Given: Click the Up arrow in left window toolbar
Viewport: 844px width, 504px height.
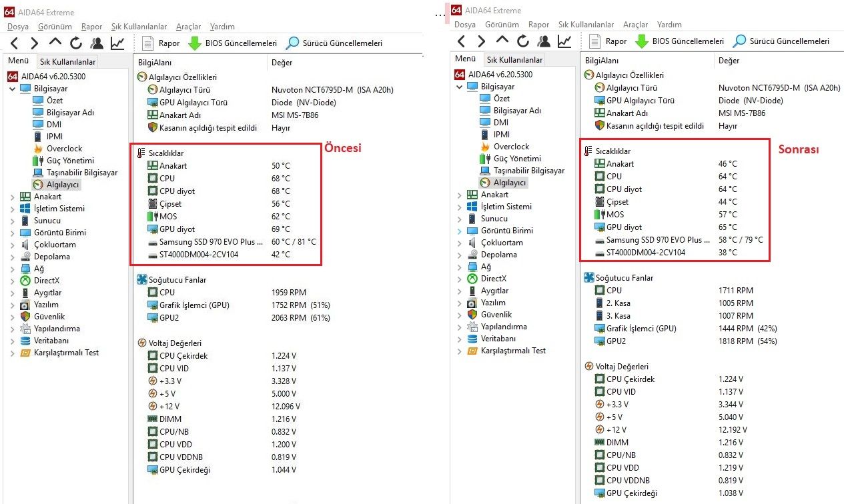Looking at the screenshot, I should [x=55, y=43].
